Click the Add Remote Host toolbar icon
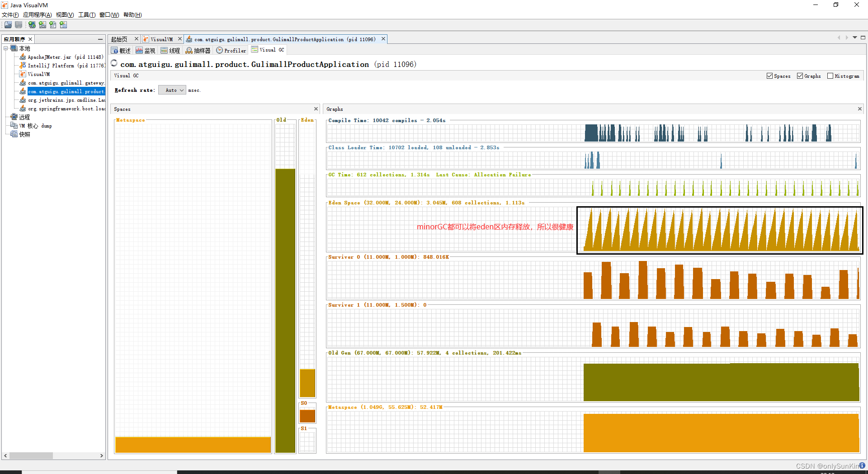The width and height of the screenshot is (868, 474). pyautogui.click(x=32, y=25)
